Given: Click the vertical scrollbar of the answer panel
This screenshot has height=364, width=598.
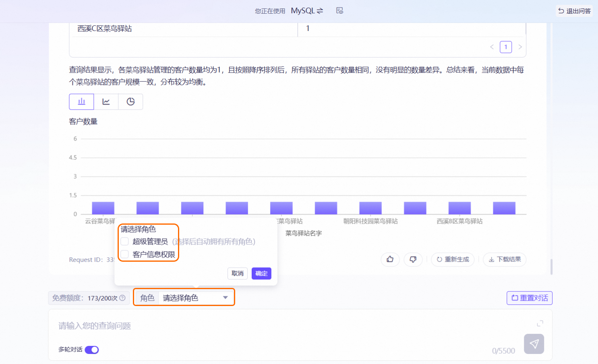Looking at the screenshot, I should [x=551, y=267].
